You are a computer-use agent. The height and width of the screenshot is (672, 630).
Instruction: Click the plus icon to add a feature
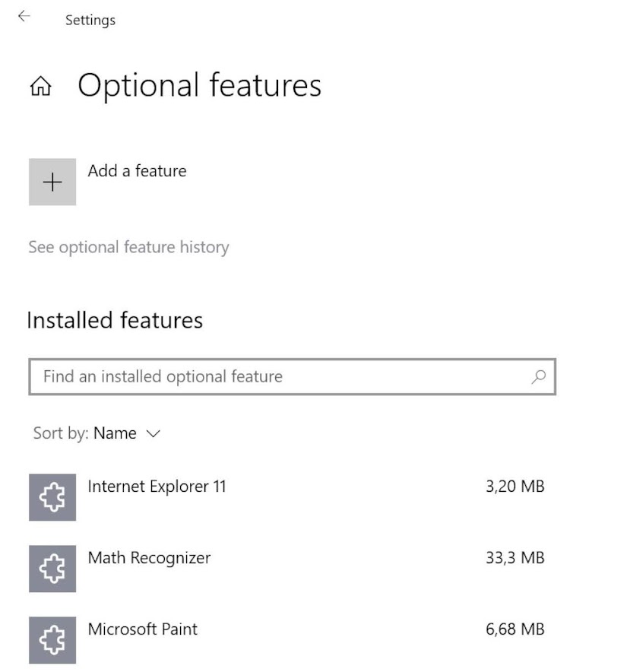[52, 182]
